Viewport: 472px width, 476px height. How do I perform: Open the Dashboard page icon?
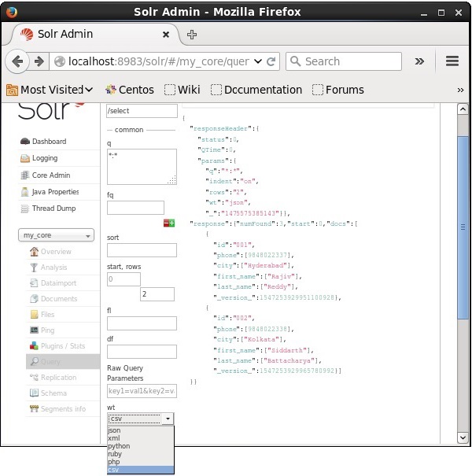25,141
